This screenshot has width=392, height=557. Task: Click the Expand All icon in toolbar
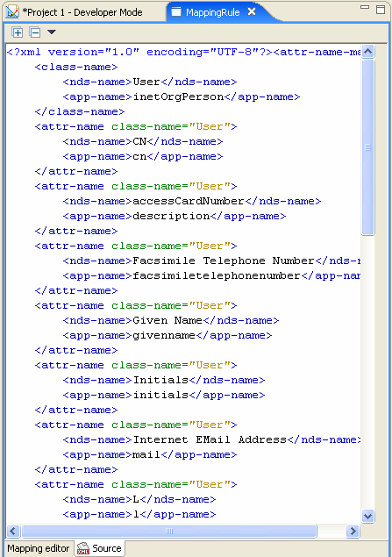tap(17, 32)
